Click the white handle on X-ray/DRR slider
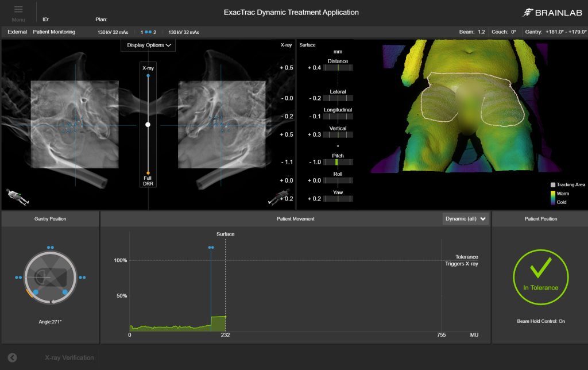Image resolution: width=588 pixels, height=370 pixels. 148,124
